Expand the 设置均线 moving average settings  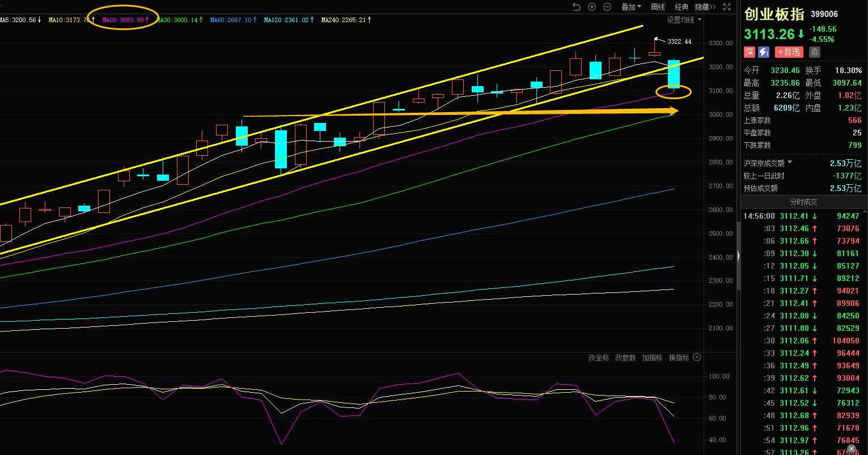pyautogui.click(x=684, y=20)
